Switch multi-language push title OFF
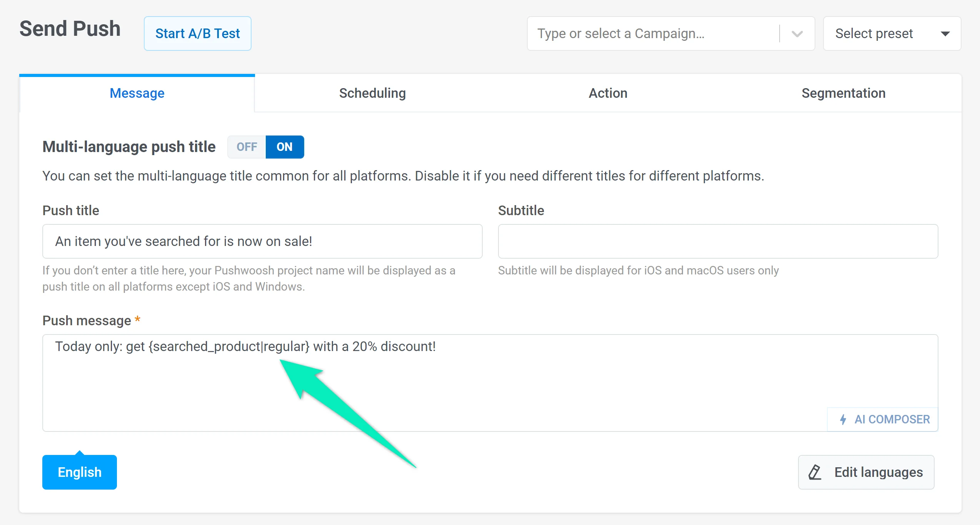 [247, 147]
